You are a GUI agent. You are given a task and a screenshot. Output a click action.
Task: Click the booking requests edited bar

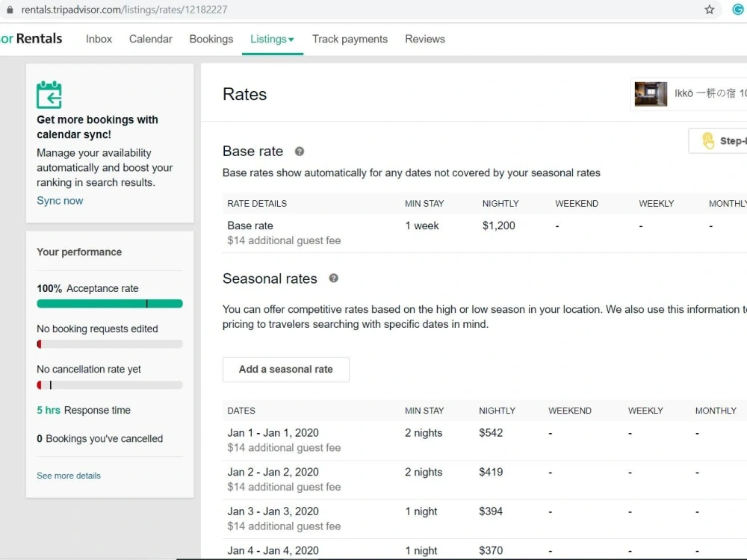(110, 343)
